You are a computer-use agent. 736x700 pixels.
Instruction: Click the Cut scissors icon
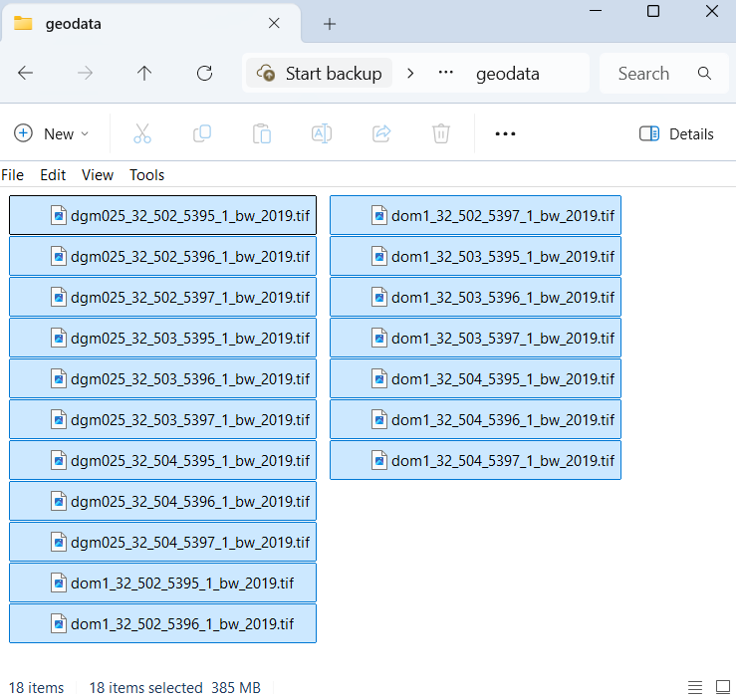[142, 133]
